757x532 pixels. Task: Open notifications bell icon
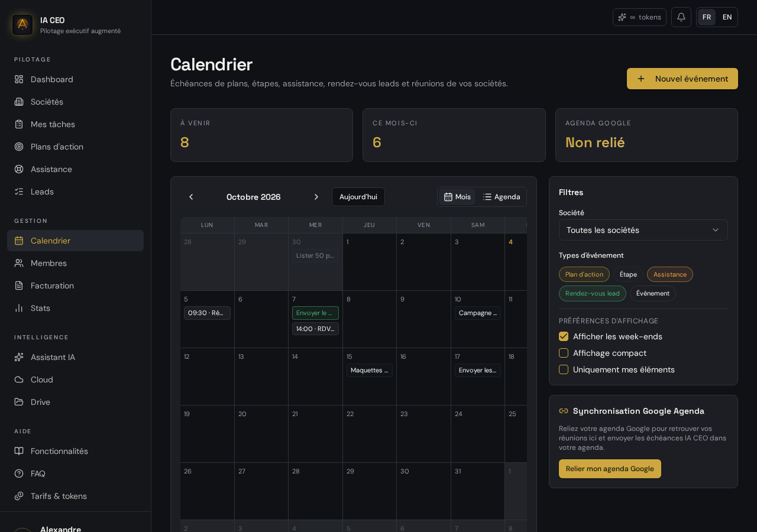pos(681,17)
